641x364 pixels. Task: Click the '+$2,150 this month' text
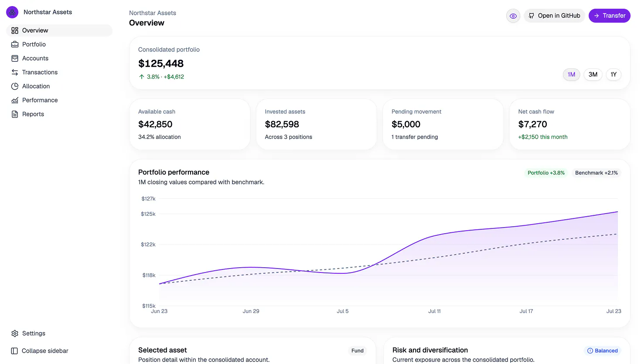543,137
